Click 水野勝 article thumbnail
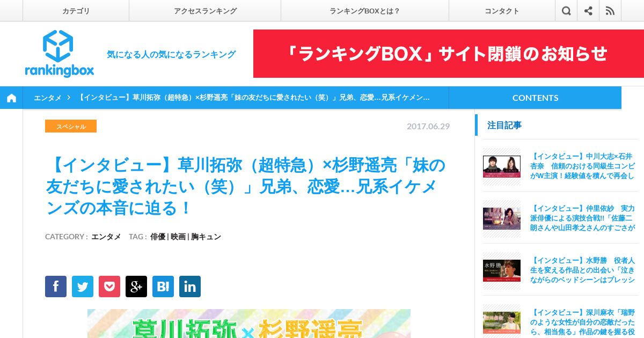 [x=502, y=270]
